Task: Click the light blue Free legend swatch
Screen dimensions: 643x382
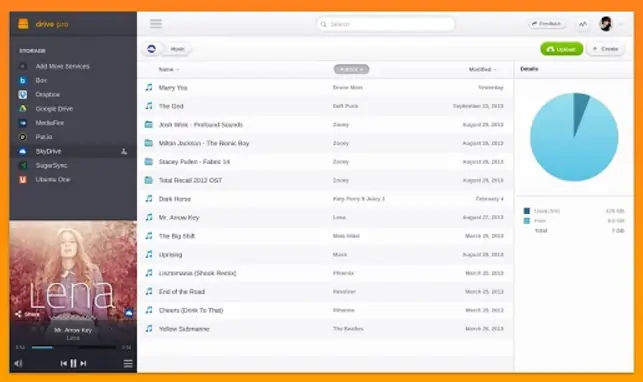Action: click(x=527, y=221)
